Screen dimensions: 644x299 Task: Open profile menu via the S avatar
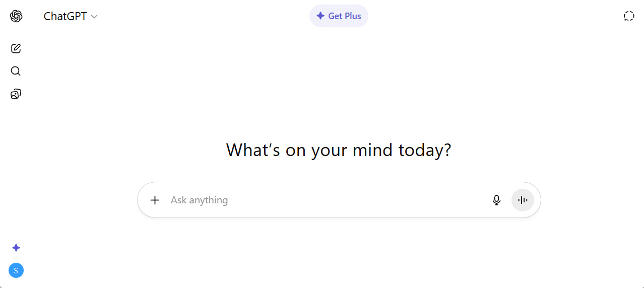tap(16, 270)
